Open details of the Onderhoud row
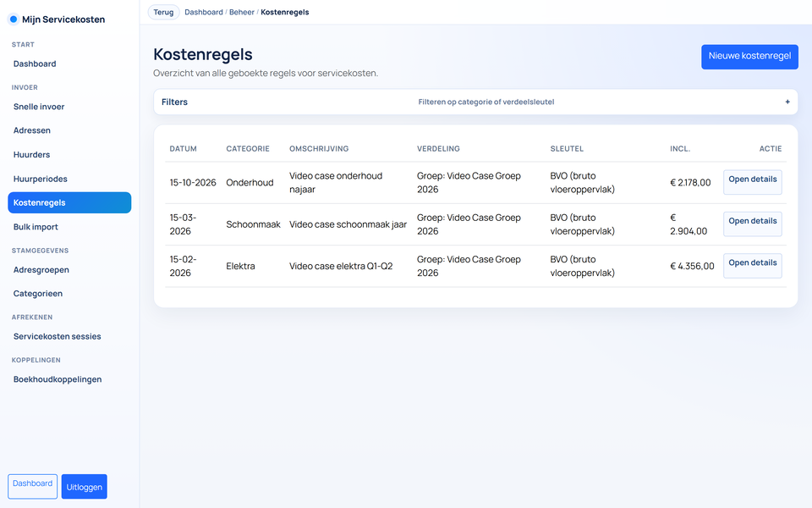The width and height of the screenshot is (812, 508). 752,181
